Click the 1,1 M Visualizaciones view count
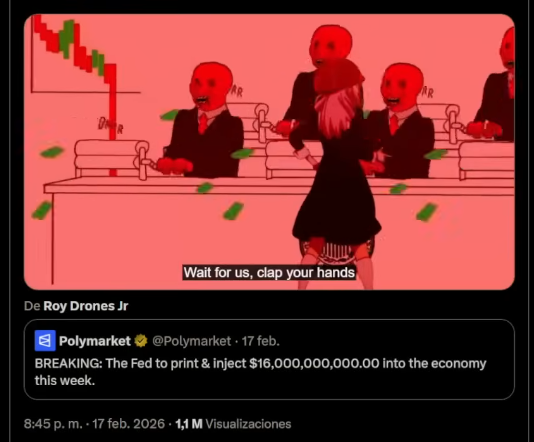534x442 pixels. pos(233,424)
